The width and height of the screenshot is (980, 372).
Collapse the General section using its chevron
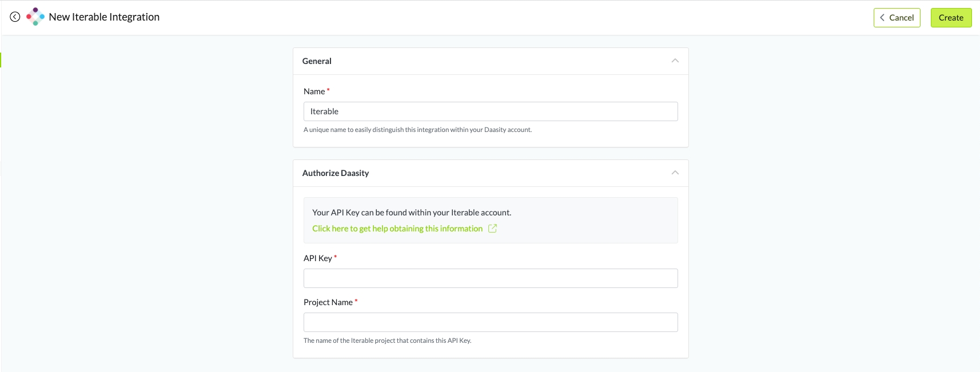click(x=675, y=61)
